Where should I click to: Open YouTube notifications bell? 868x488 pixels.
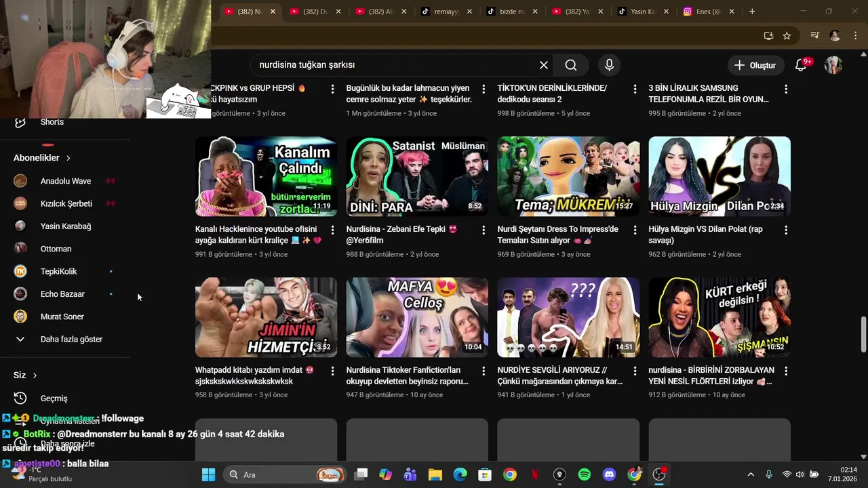802,65
